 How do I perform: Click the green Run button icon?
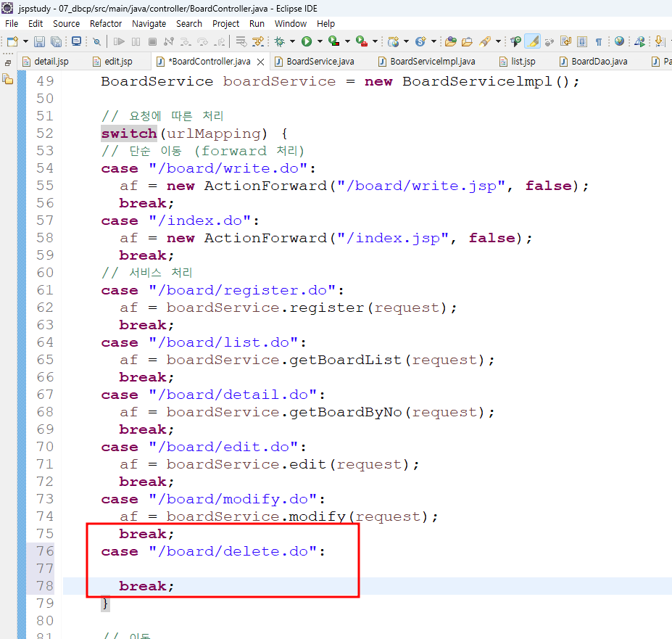[307, 41]
